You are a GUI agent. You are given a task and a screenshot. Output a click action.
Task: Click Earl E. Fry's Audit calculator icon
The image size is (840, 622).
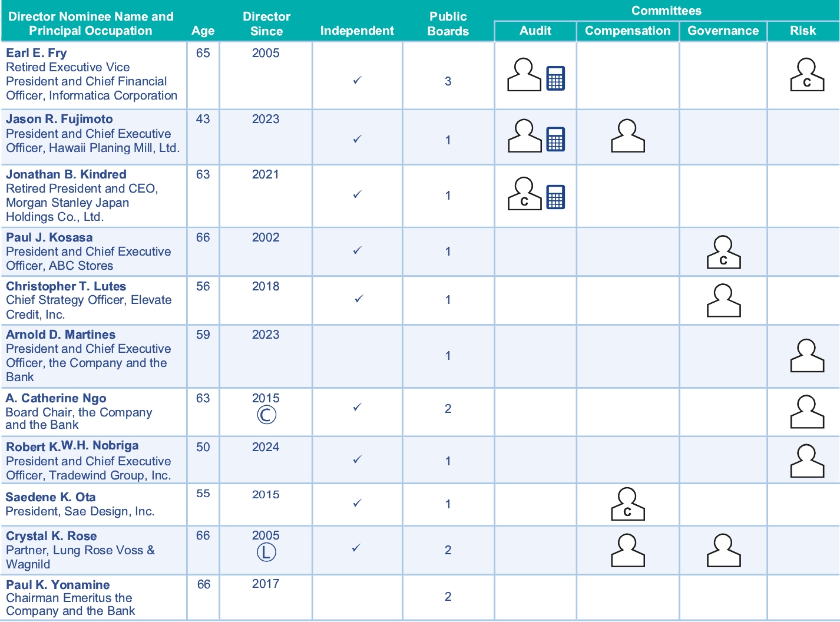click(x=555, y=78)
